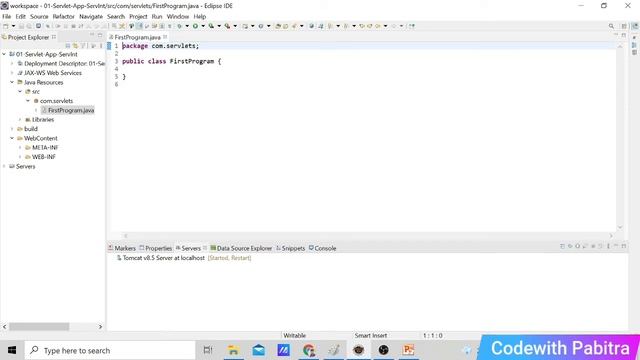Open the New file dropdown arrow
The height and width of the screenshot is (360, 640).
point(13,26)
